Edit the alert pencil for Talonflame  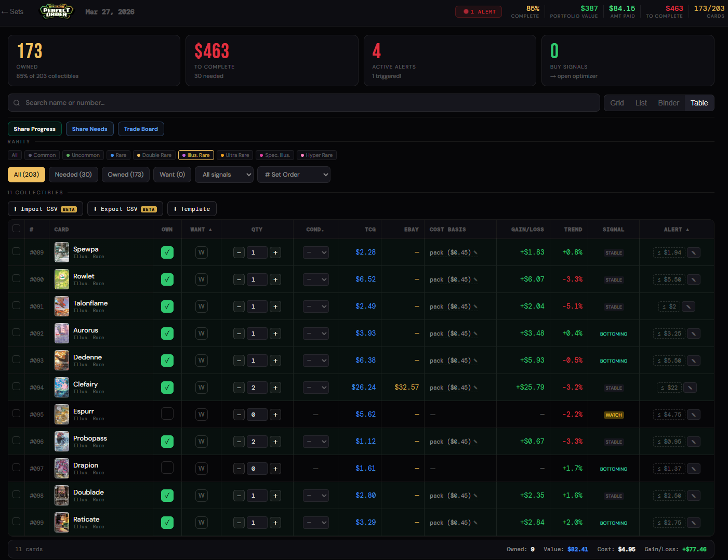point(689,306)
